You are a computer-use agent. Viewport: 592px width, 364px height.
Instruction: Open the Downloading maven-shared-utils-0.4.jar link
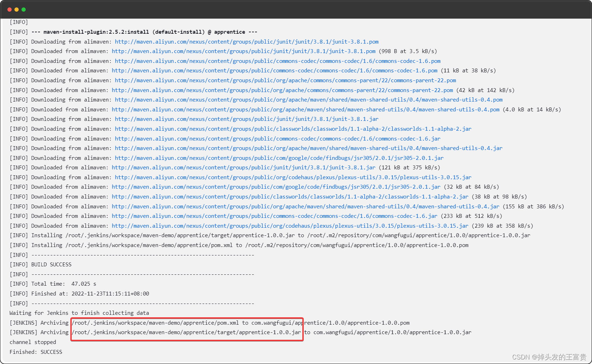(309, 148)
